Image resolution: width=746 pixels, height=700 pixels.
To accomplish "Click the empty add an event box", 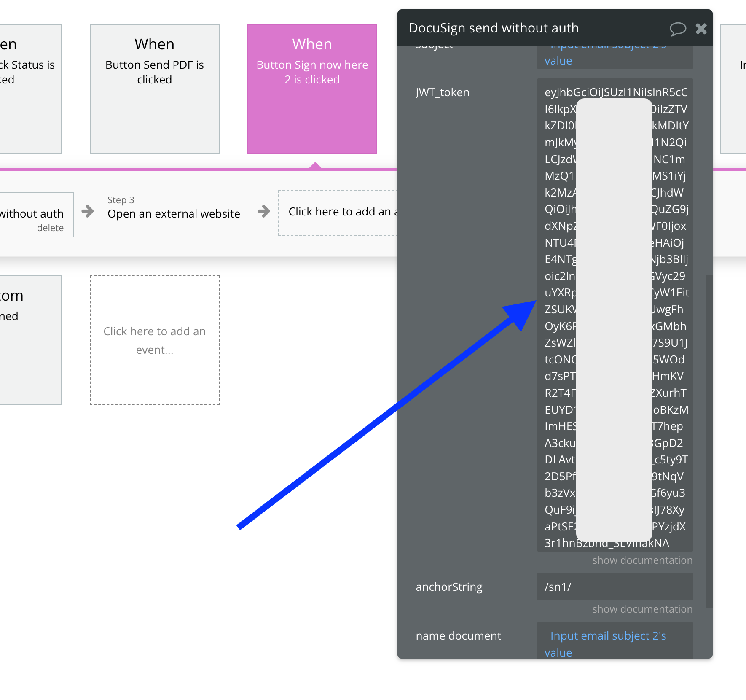I will tap(155, 340).
